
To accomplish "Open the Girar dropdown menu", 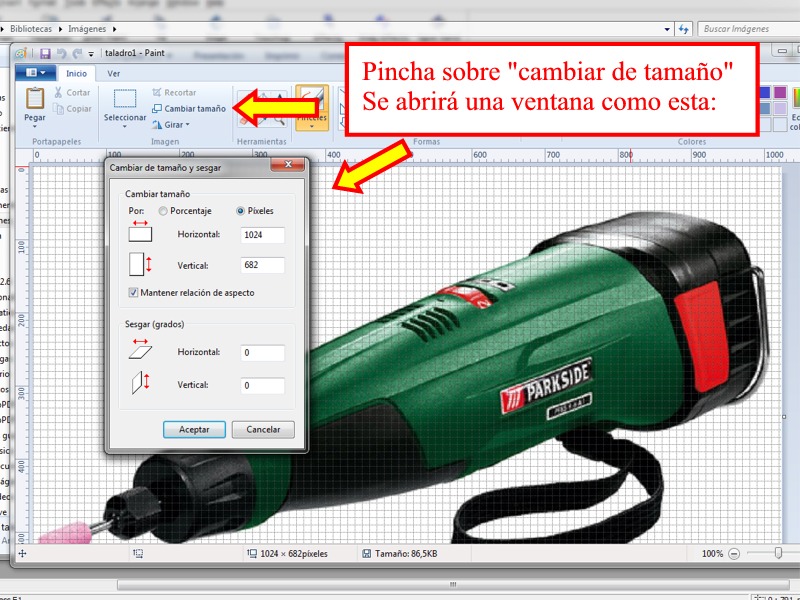I will click(x=173, y=125).
